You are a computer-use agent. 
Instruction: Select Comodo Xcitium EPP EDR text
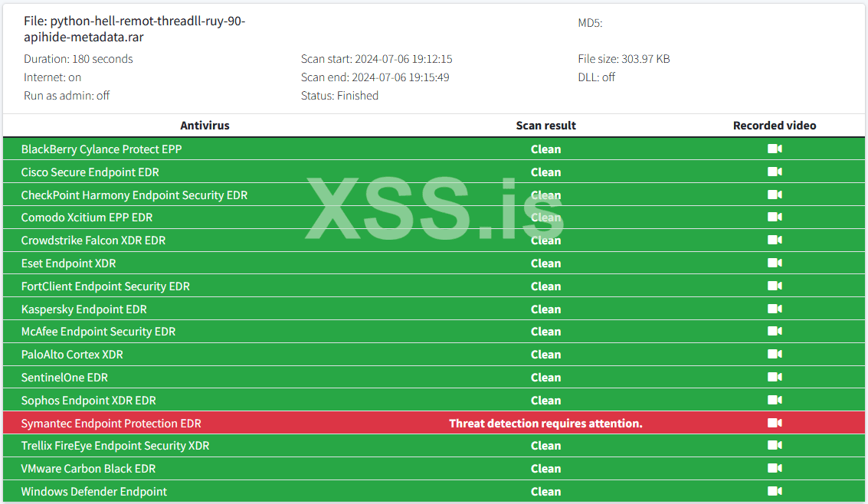[x=87, y=218]
